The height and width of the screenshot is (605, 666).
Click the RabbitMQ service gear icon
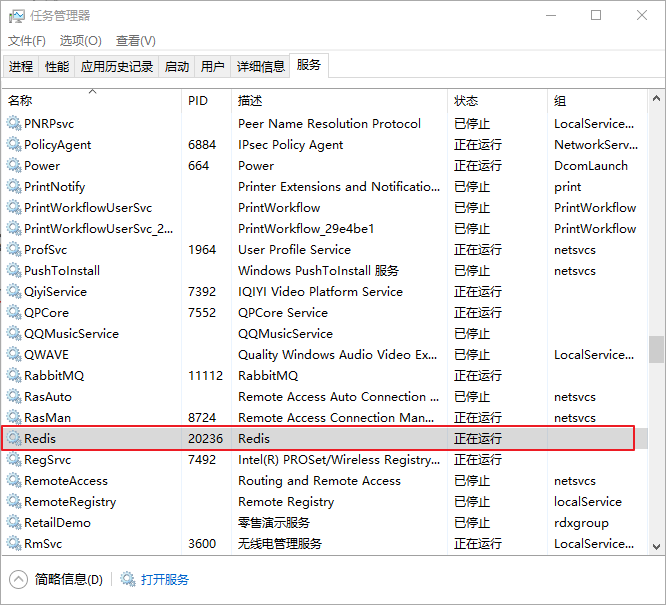pyautogui.click(x=14, y=376)
